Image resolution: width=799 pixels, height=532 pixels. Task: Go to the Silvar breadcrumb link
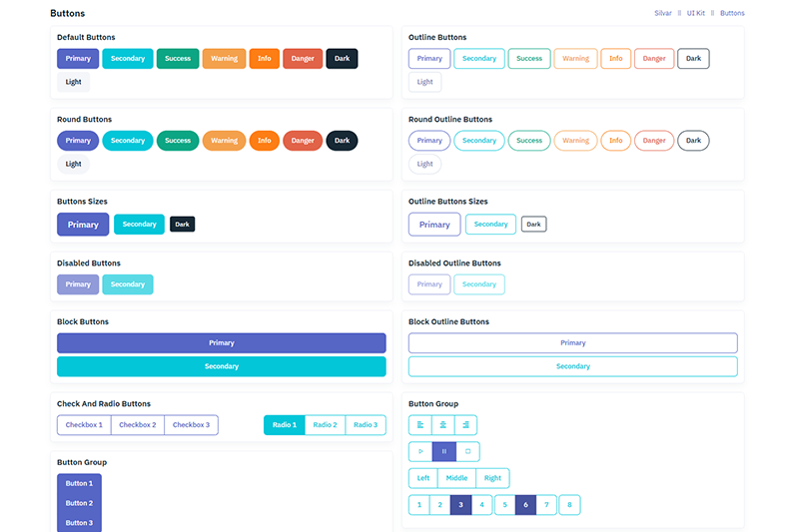tap(662, 13)
